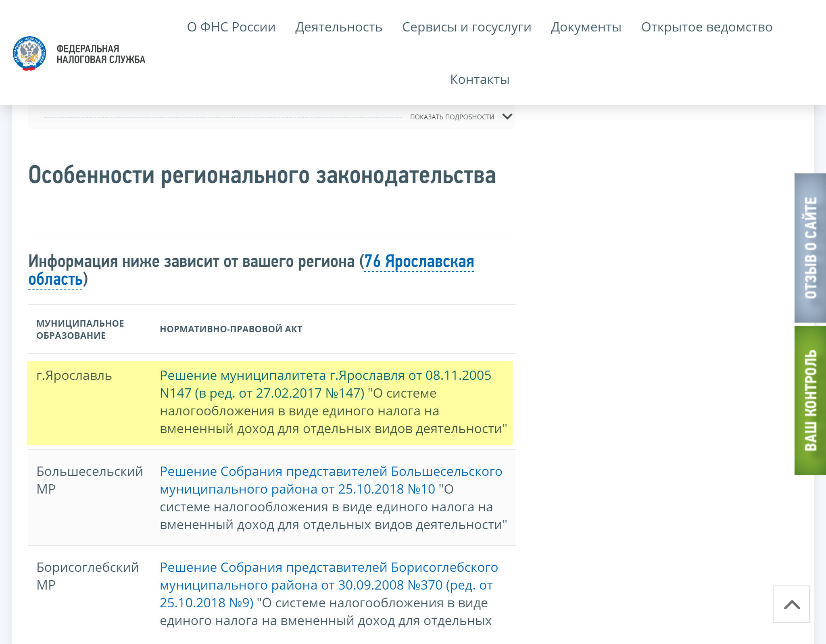Click the Большесельский МР table cell
This screenshot has height=644, width=826.
pos(90,480)
